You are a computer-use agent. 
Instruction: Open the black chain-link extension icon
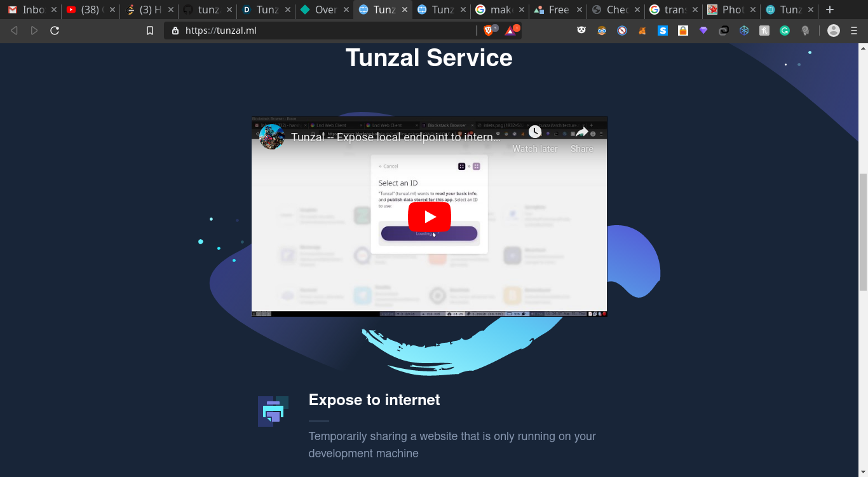coord(724,30)
